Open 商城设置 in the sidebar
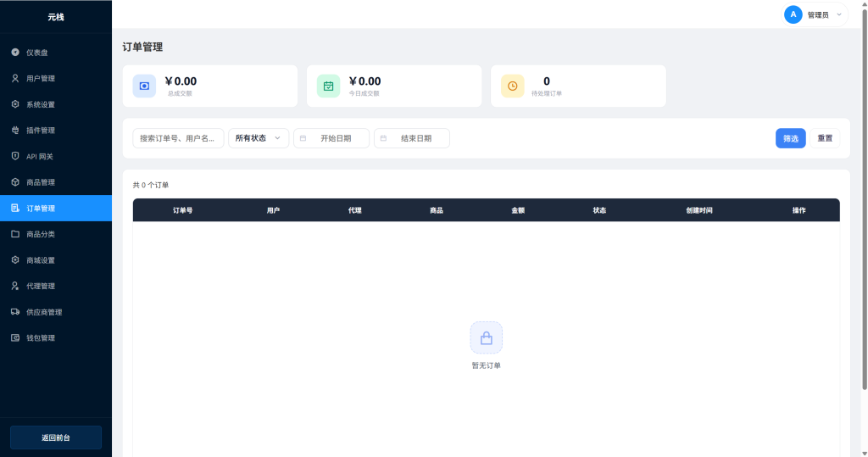The image size is (868, 457). pyautogui.click(x=56, y=259)
